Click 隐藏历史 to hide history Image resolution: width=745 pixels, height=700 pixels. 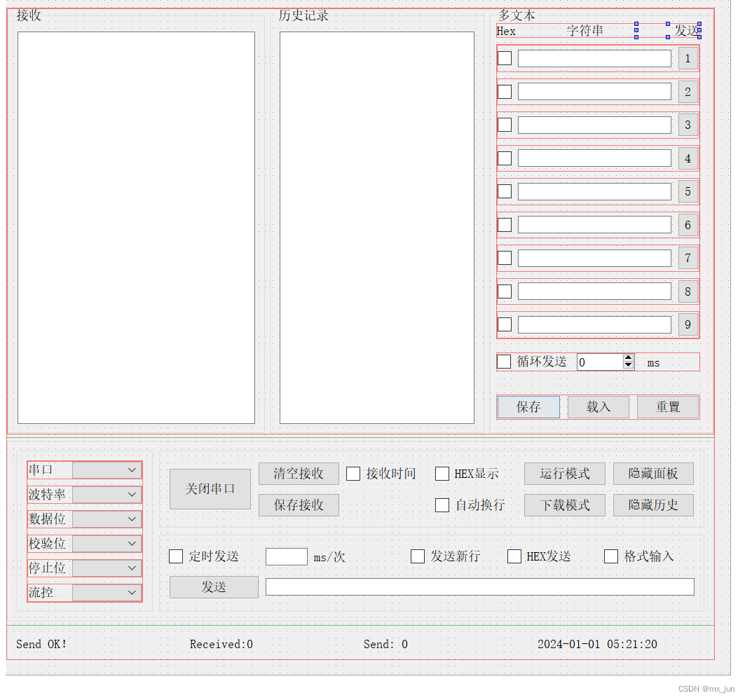653,505
